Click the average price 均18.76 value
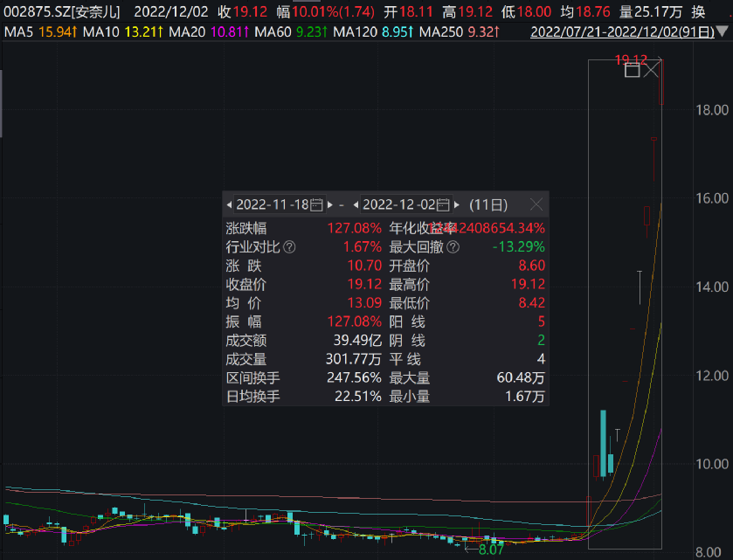 [x=585, y=11]
